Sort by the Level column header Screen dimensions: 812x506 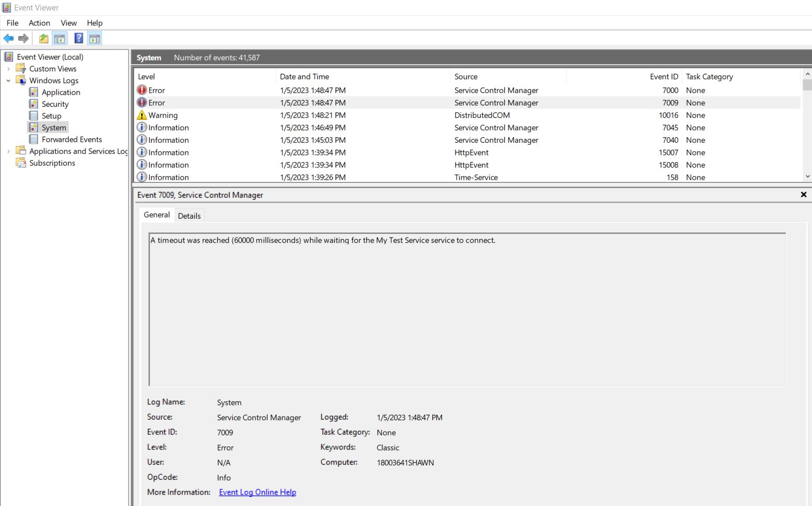pos(205,76)
